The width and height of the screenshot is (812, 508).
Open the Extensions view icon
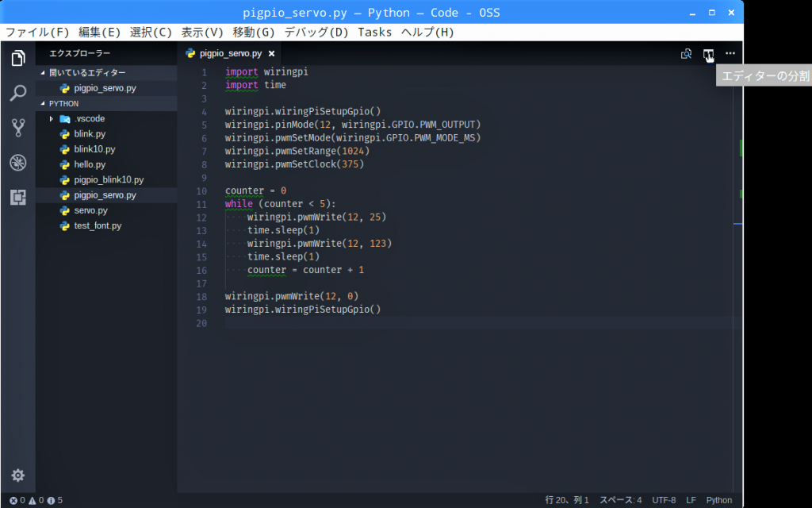[x=17, y=198]
